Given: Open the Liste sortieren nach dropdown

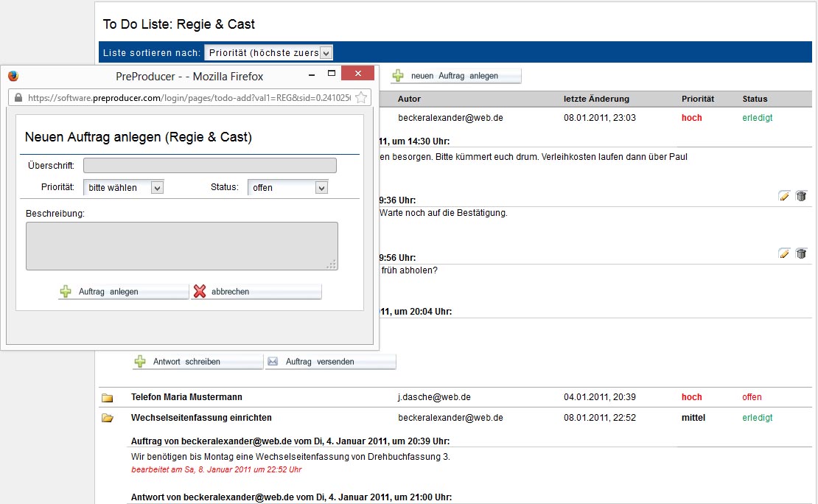Looking at the screenshot, I should click(268, 53).
